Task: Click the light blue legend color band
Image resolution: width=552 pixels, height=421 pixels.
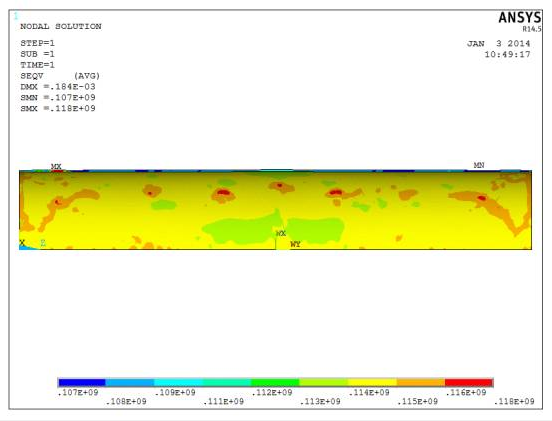Action: 130,383
